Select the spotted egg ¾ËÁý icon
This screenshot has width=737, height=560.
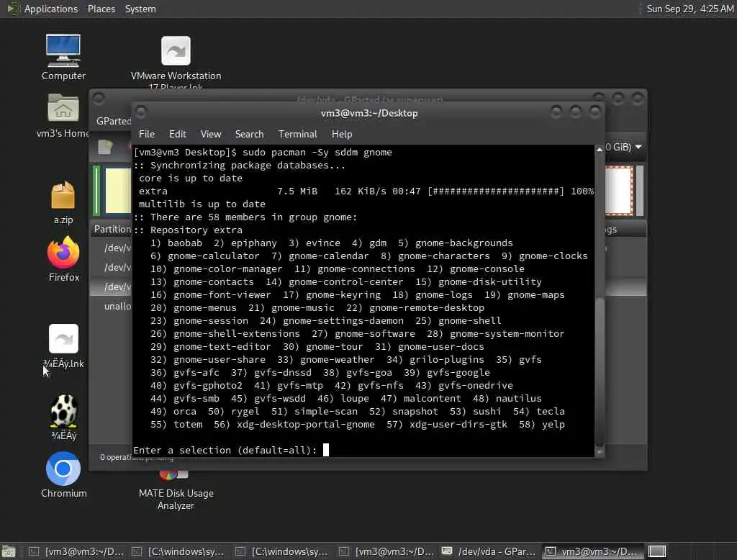pos(63,417)
